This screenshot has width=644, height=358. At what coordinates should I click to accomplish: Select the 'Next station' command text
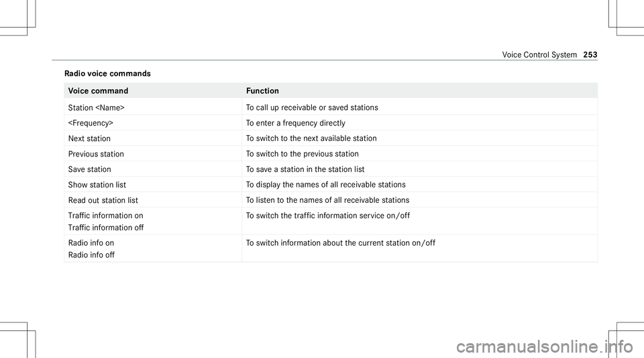tap(89, 138)
